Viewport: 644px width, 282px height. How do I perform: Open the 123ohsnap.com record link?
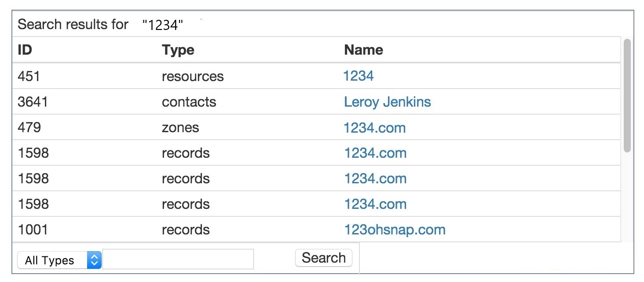(395, 230)
